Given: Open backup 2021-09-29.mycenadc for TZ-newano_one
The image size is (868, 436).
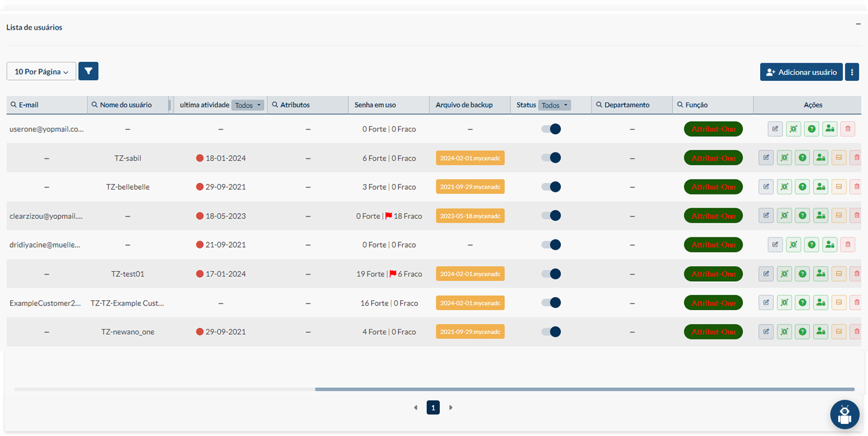Looking at the screenshot, I should click(x=470, y=332).
